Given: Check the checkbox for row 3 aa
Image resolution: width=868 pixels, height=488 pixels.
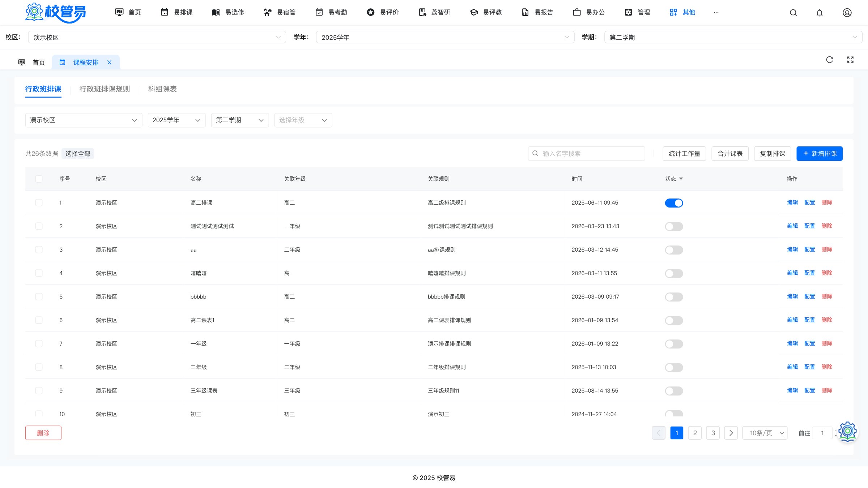Looking at the screenshot, I should tap(39, 249).
